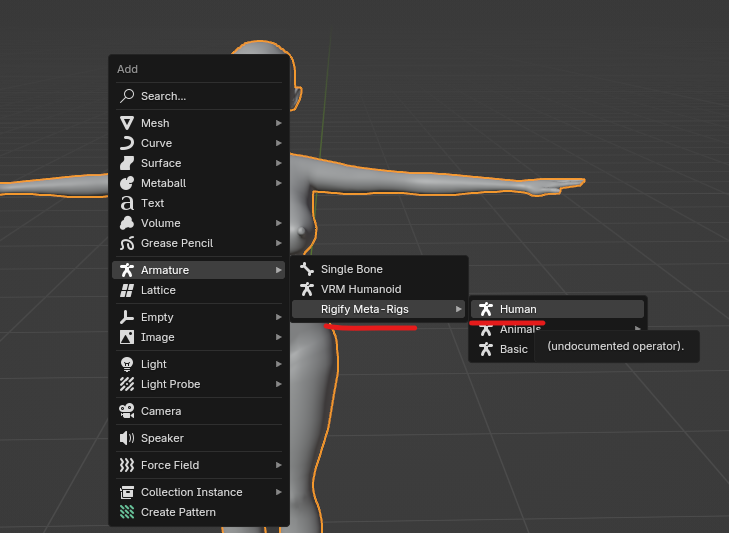Click the Collection Instance box icon
The height and width of the screenshot is (533, 729).
click(x=127, y=492)
